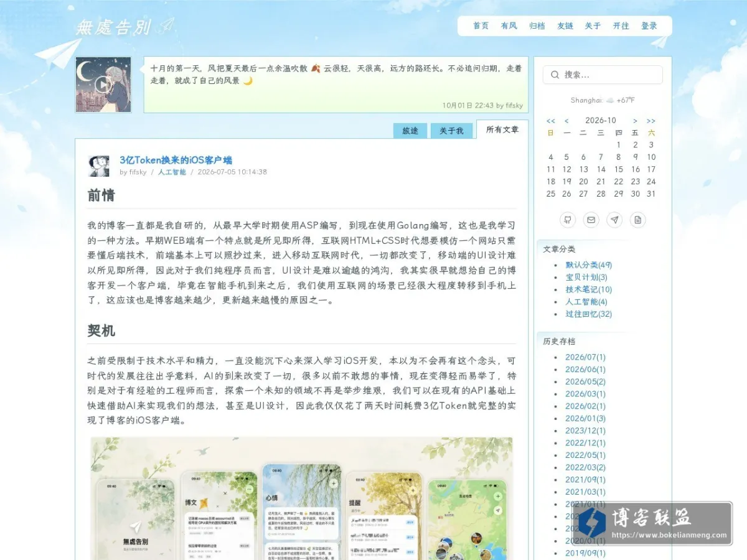Open archive 2026/03(1)

585,394
